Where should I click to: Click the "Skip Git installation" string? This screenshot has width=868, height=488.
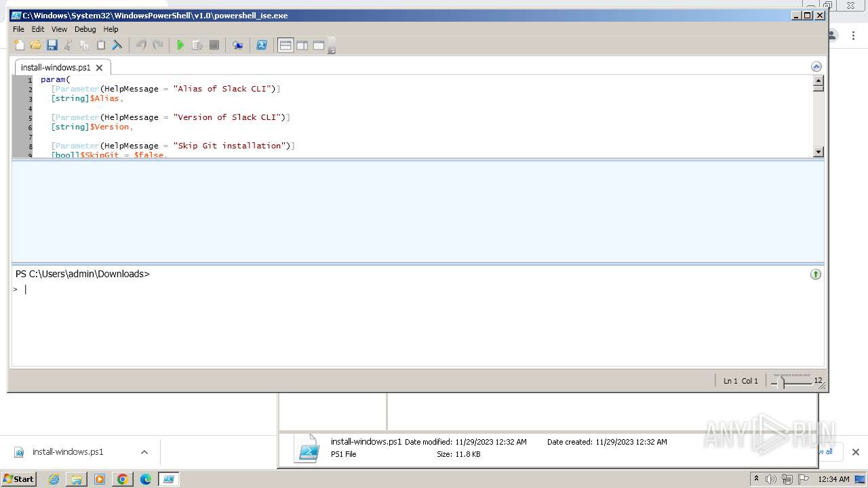pyautogui.click(x=232, y=146)
